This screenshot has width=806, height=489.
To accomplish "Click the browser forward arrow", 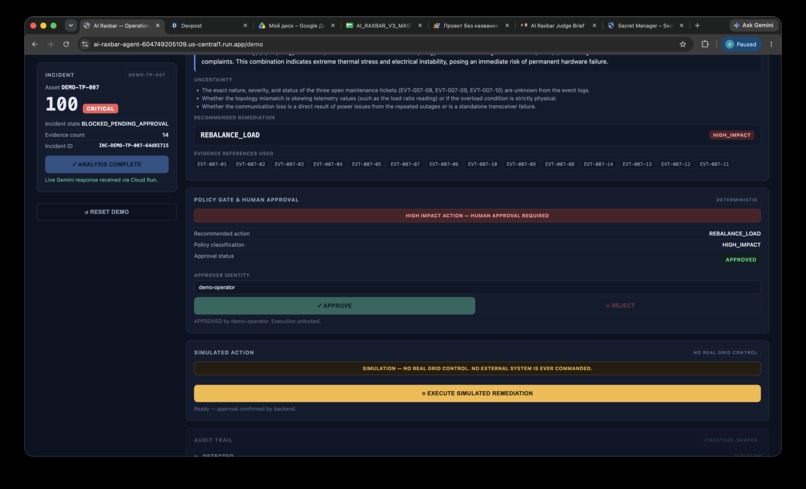I will click(x=50, y=44).
